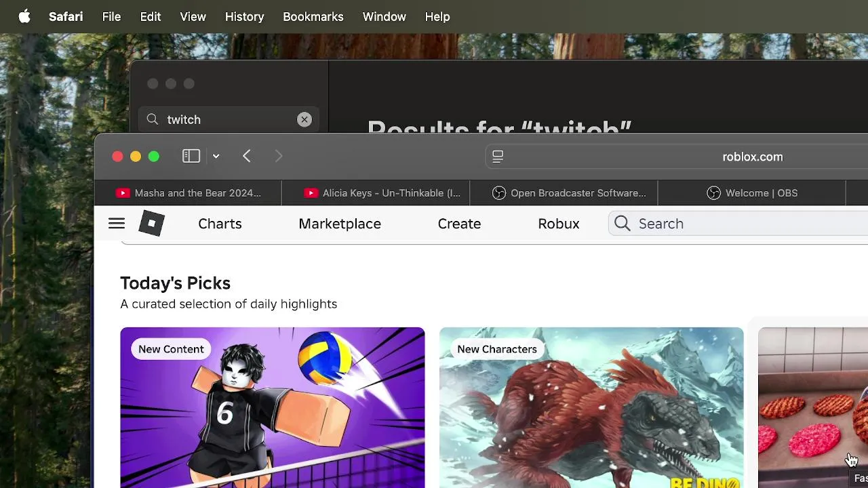Click the site settings icon in address bar
This screenshot has height=488, width=868.
pyautogui.click(x=498, y=157)
